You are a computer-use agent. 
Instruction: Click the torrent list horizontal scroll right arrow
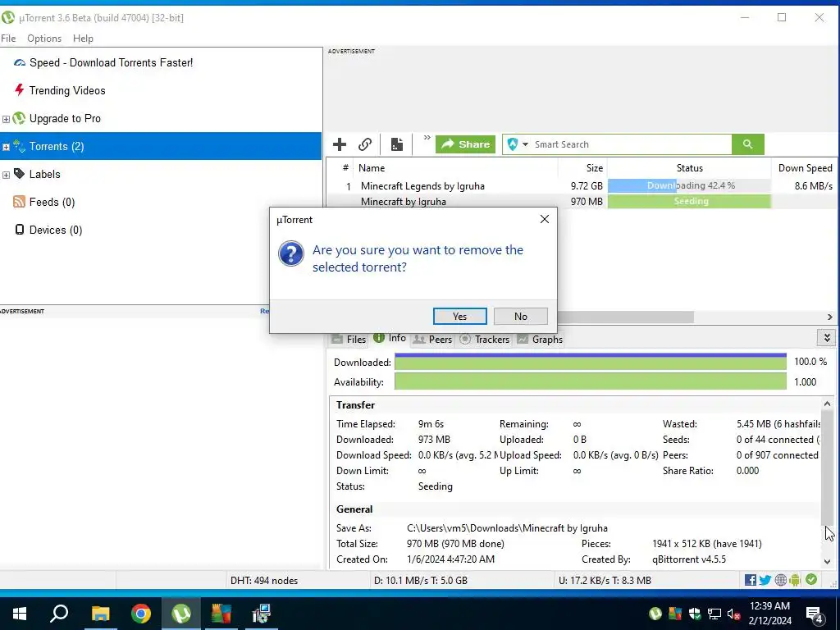pyautogui.click(x=830, y=317)
